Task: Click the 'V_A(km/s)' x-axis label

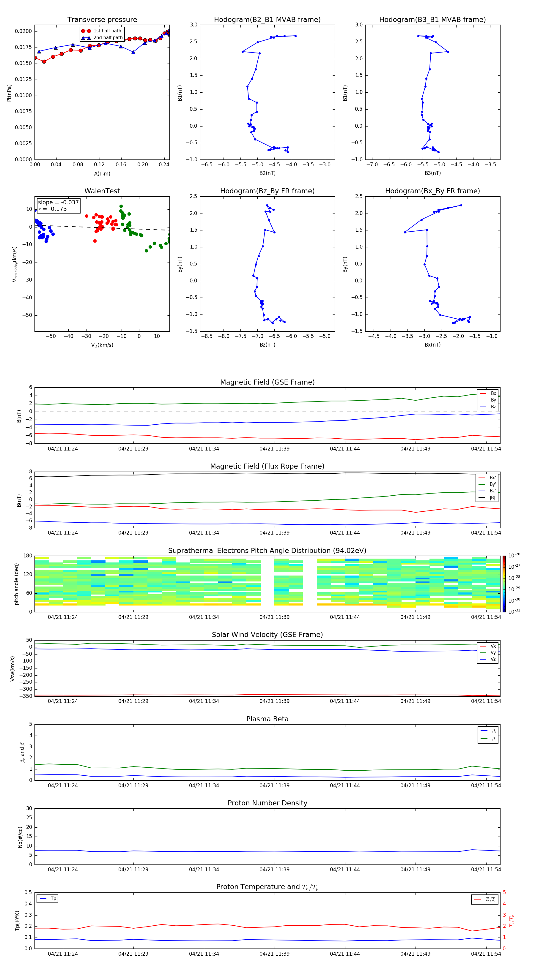Action: click(102, 345)
